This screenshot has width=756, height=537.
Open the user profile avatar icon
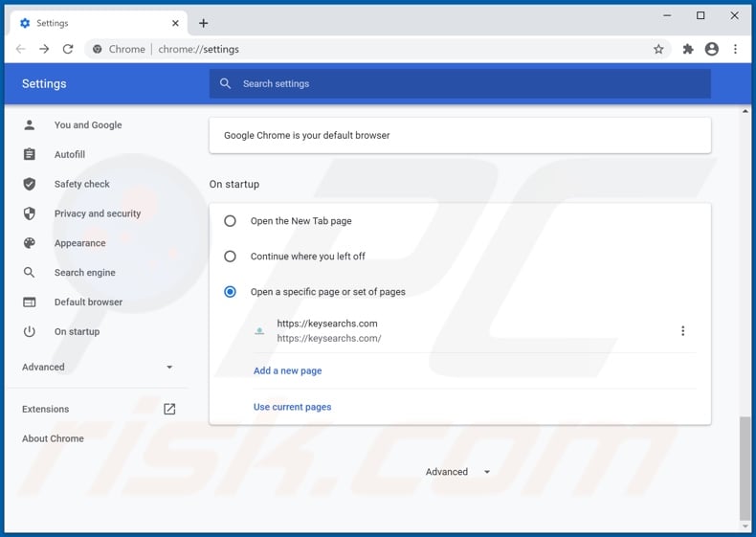pyautogui.click(x=712, y=49)
